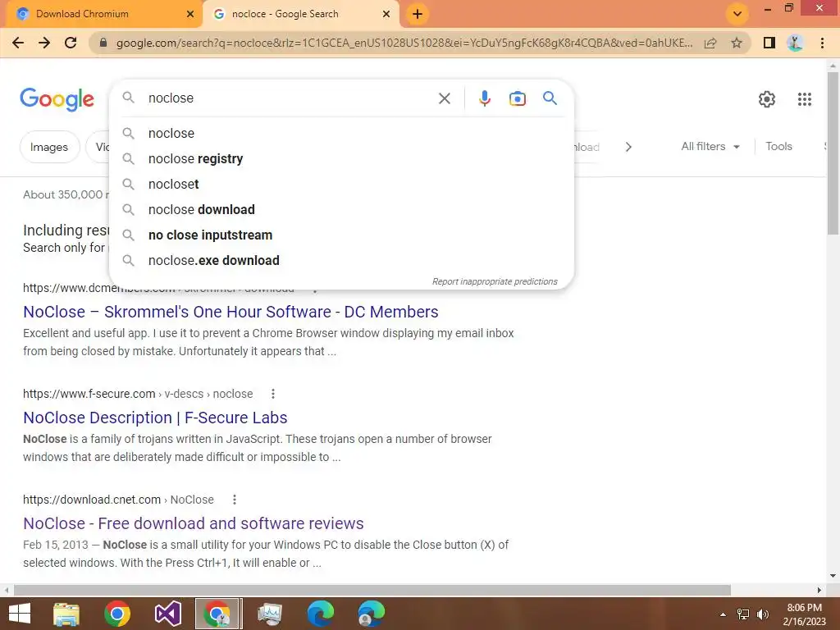Bookmark this page with the star icon
The image size is (840, 630).
coord(737,43)
